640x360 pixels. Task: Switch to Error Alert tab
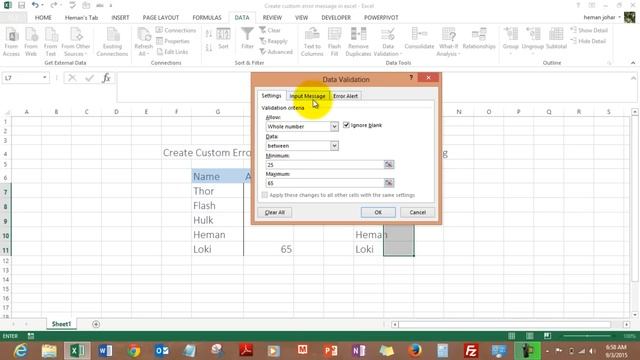[x=345, y=96]
